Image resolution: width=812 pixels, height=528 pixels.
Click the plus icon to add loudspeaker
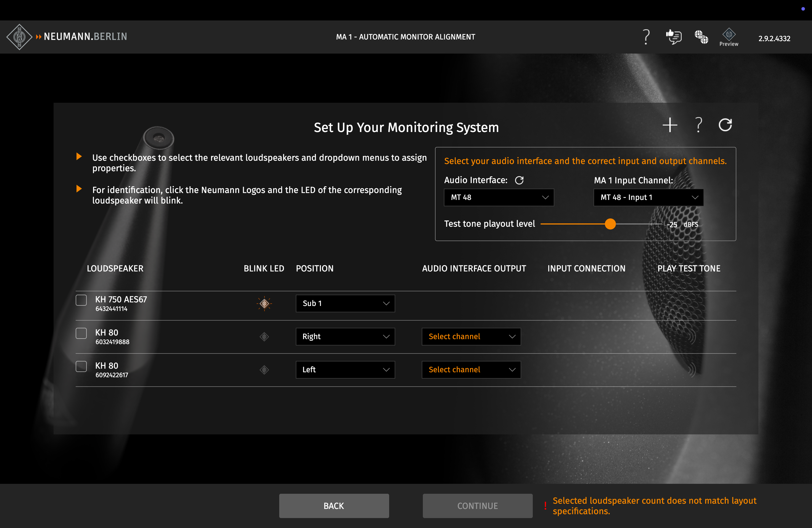click(670, 125)
